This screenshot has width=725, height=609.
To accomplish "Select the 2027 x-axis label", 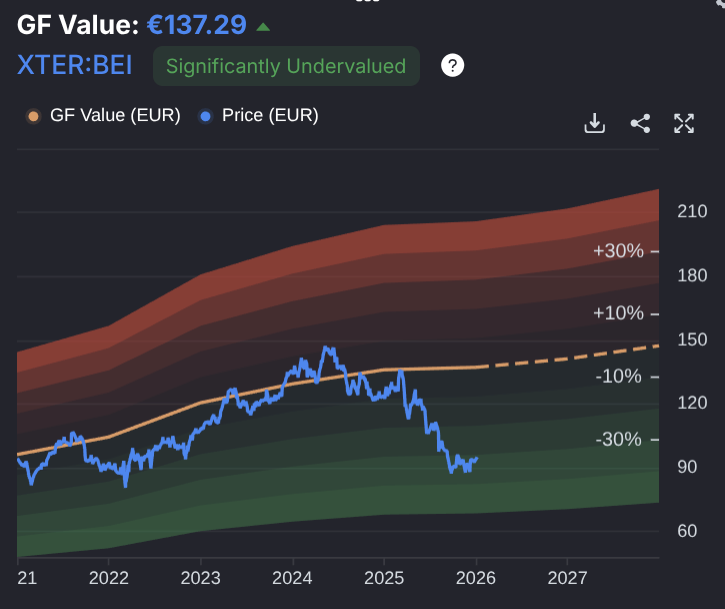I will point(567,577).
